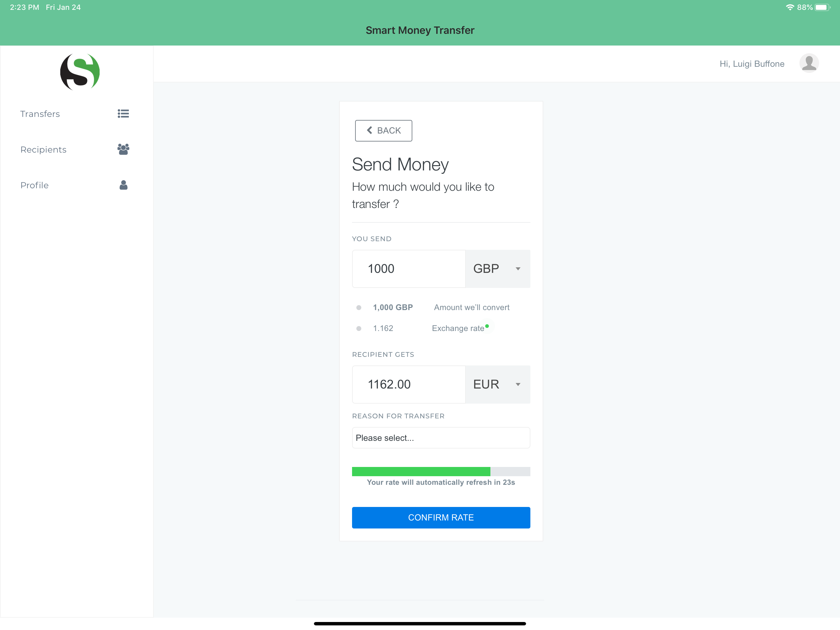Click the 'Amount we'll convert' label
The image size is (840, 630).
(x=472, y=307)
